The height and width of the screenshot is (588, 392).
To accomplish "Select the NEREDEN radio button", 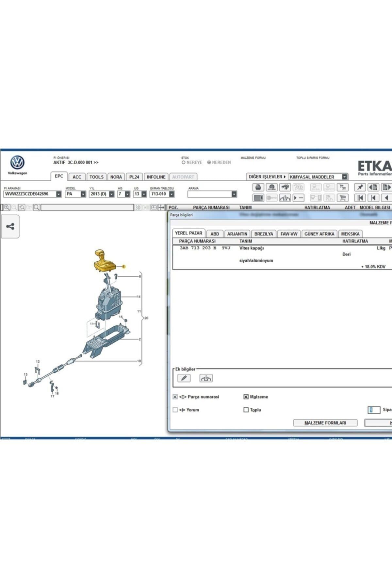I will point(209,162).
